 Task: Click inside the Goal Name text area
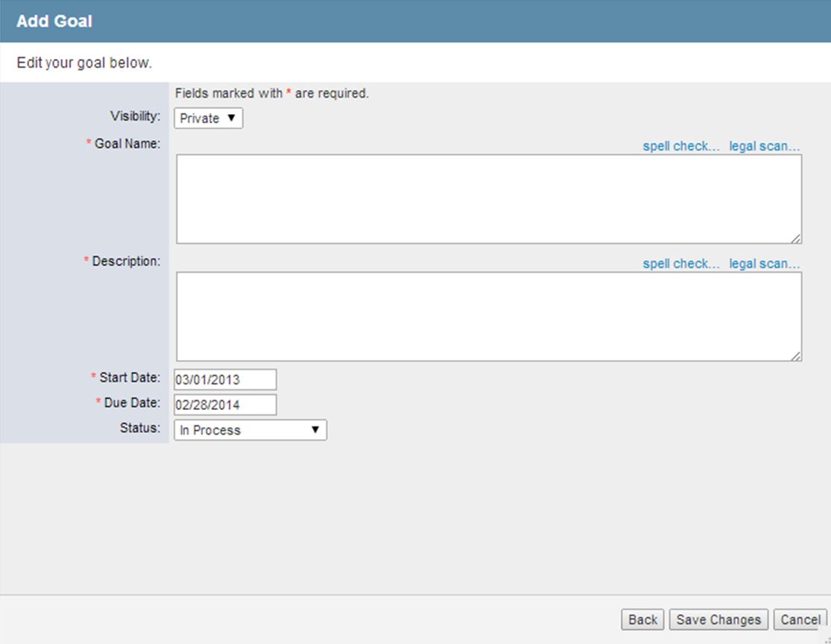point(488,198)
